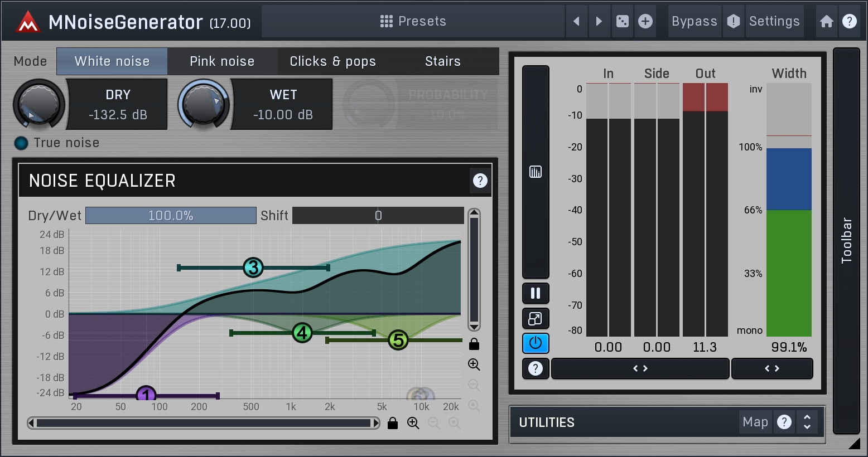Toggle the meter power button
This screenshot has height=457, width=868.
(x=536, y=343)
